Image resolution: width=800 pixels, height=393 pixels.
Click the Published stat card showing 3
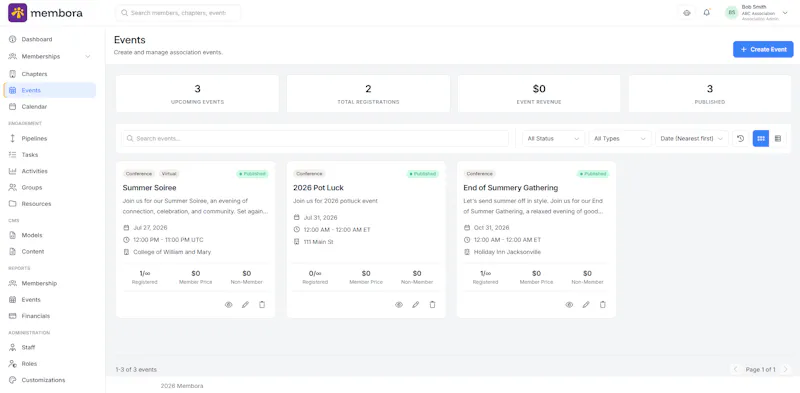[710, 94]
